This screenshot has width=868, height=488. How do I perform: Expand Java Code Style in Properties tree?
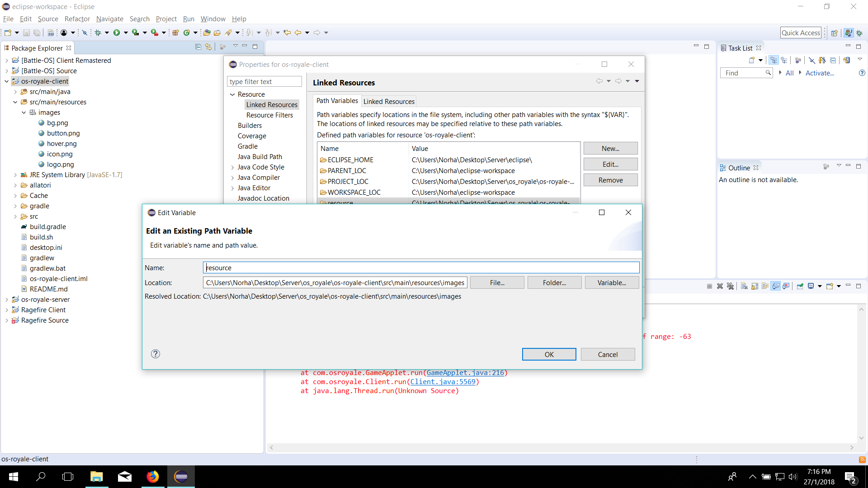coord(232,167)
